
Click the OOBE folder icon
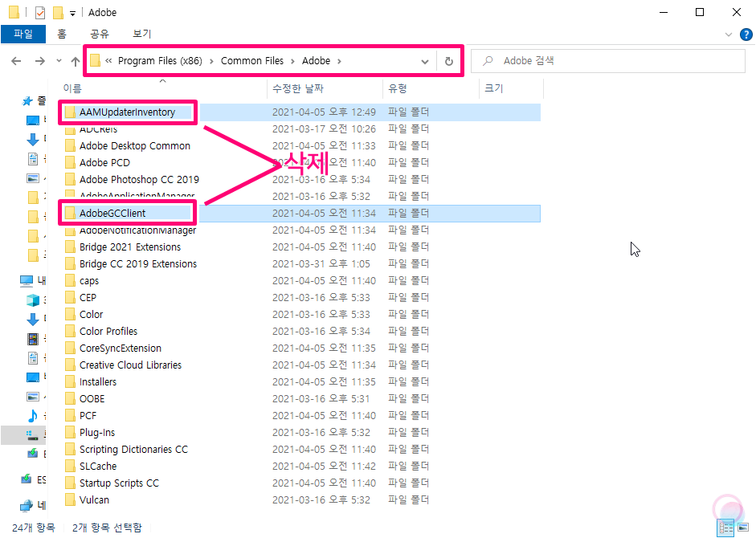tap(71, 398)
